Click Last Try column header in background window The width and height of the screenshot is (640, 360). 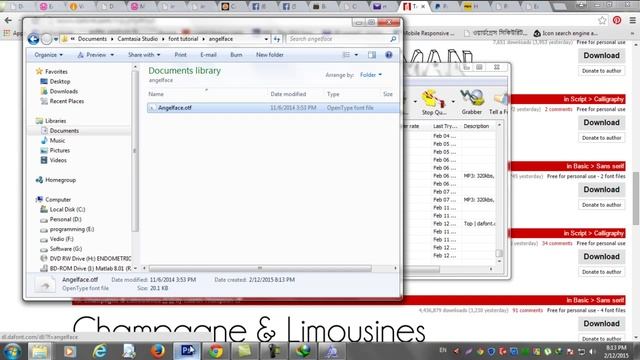[x=445, y=126]
